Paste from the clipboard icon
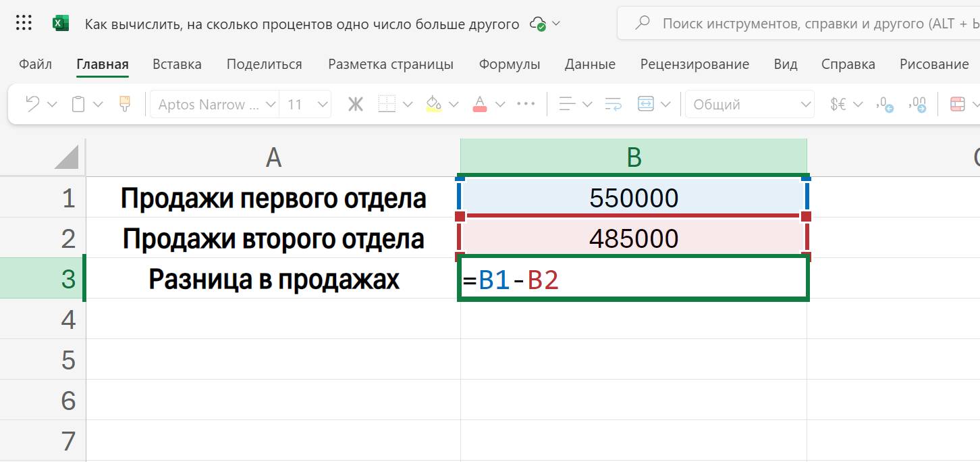980x462 pixels. tap(78, 103)
